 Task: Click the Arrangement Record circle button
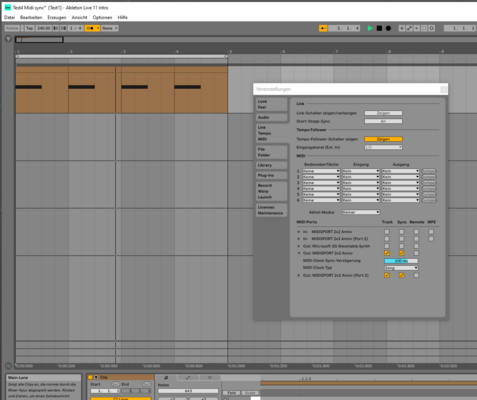point(388,28)
